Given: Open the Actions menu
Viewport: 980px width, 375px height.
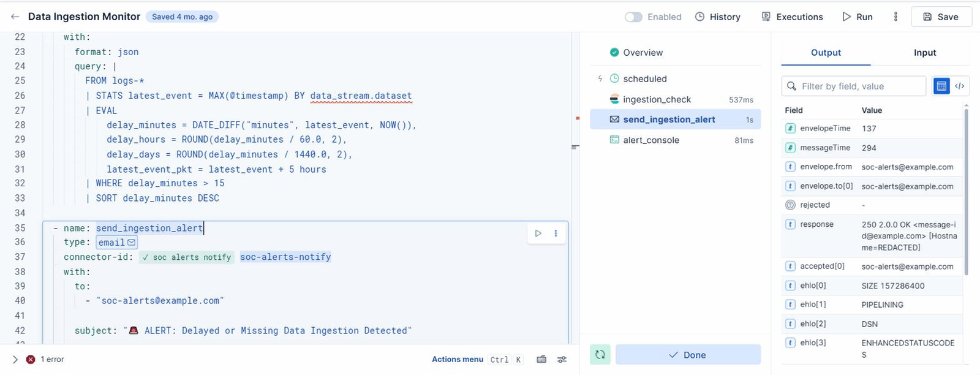Looking at the screenshot, I should tap(458, 360).
